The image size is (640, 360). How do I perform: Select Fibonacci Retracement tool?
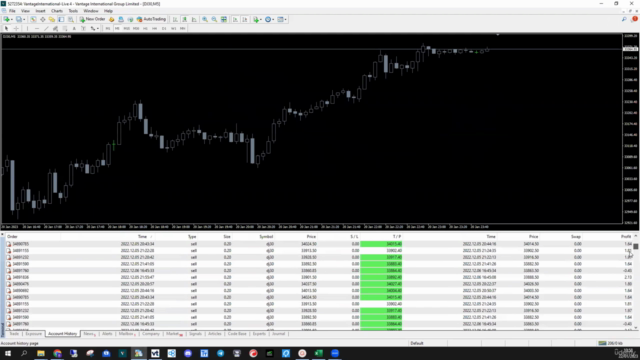(x=65, y=28)
